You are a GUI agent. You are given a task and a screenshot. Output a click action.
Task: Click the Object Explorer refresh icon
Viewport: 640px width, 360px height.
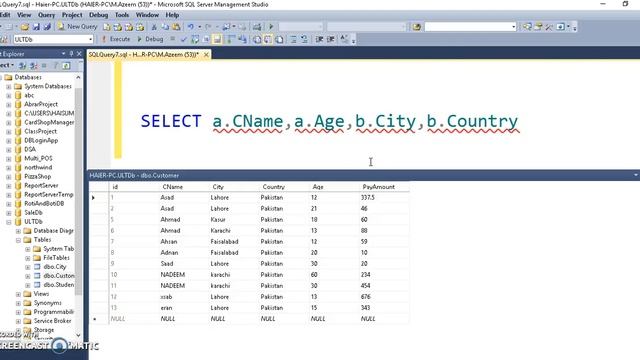click(66, 66)
